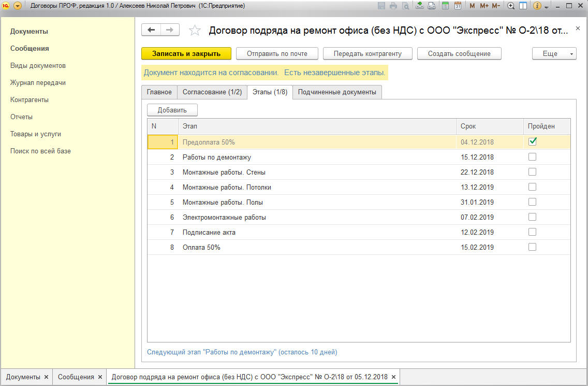Click the M memory button
Viewport: 588px width, 386px height.
[x=472, y=6]
